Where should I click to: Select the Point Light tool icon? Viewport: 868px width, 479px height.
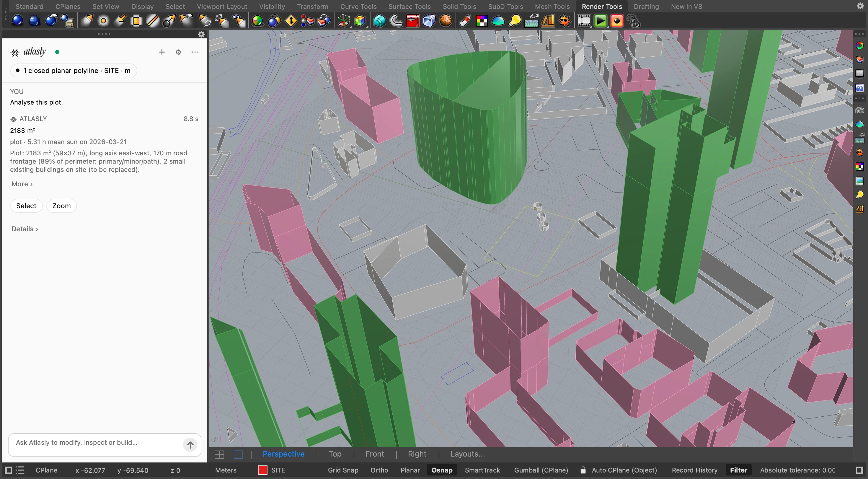pos(103,21)
